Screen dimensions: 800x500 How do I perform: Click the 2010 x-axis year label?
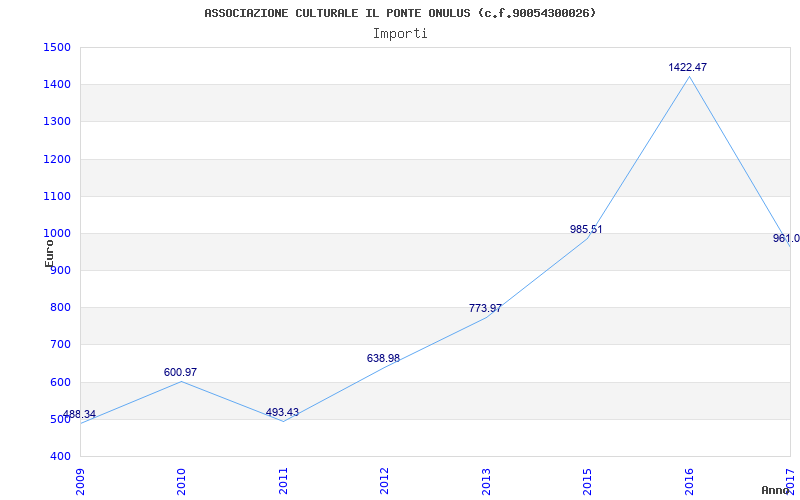(x=181, y=481)
